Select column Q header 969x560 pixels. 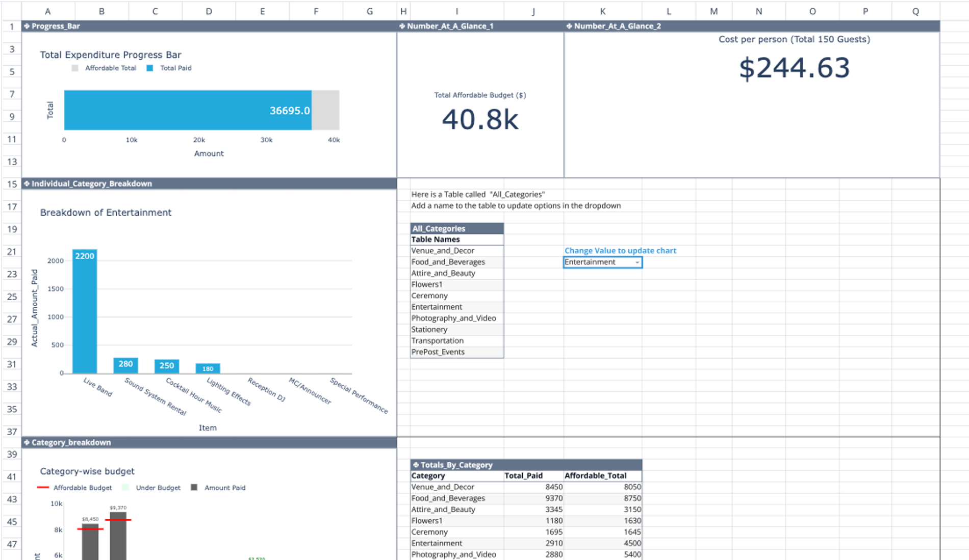[915, 11]
